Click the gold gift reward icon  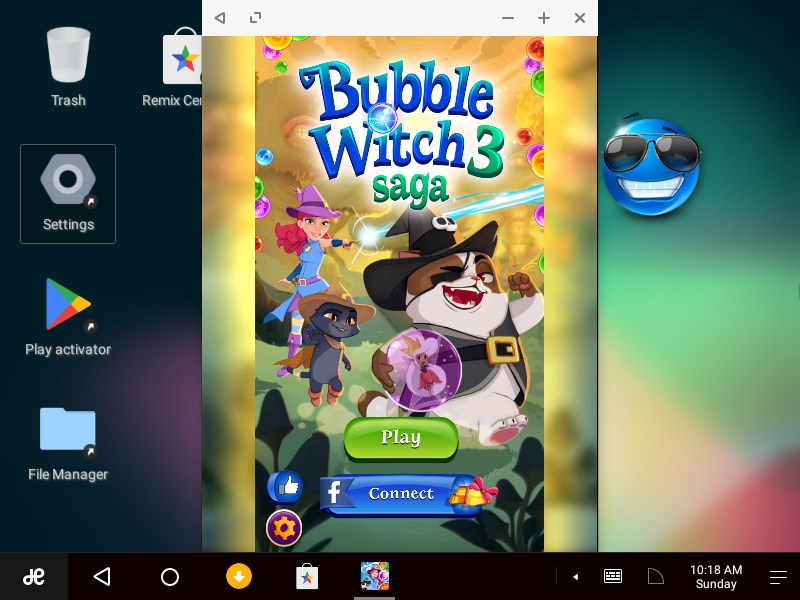[x=474, y=492]
